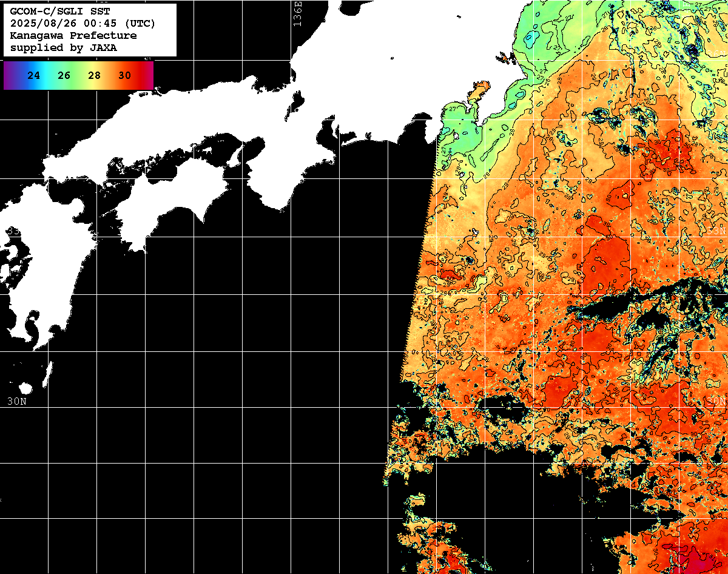Click the '136E' longitude label
Screen dimensions: 728x574
pos(297,13)
